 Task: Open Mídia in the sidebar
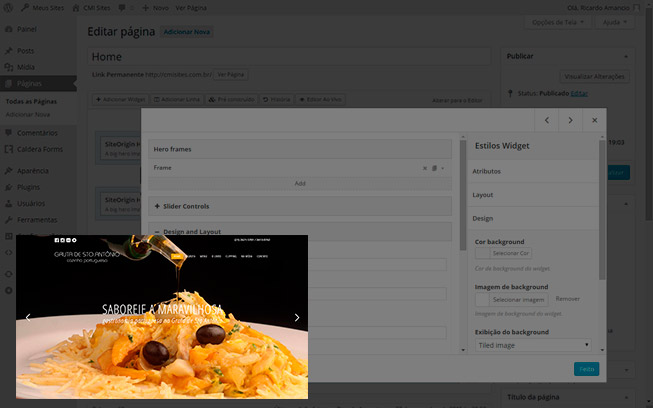coord(26,67)
